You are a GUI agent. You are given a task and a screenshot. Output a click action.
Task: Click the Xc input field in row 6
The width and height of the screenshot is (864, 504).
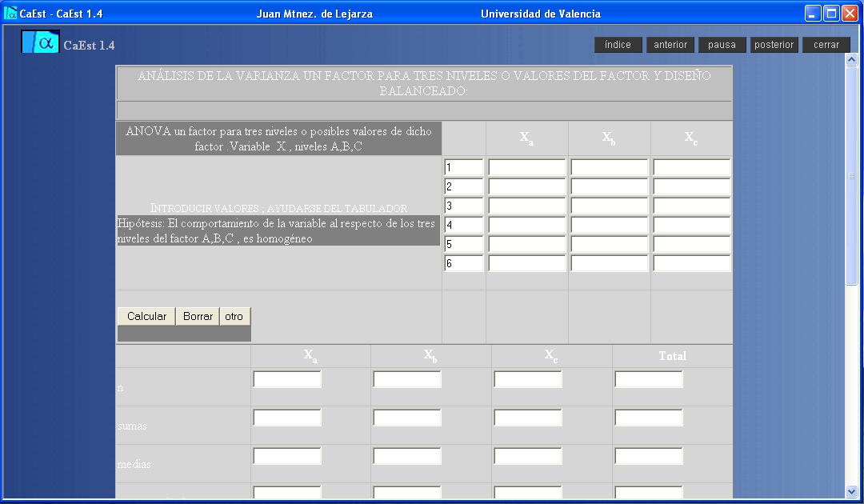tap(692, 263)
